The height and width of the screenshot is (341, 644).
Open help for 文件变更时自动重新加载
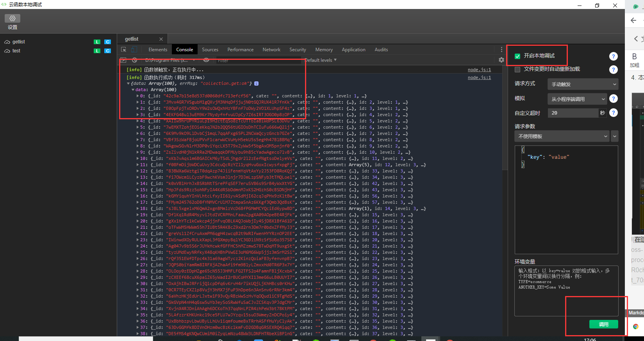point(614,70)
